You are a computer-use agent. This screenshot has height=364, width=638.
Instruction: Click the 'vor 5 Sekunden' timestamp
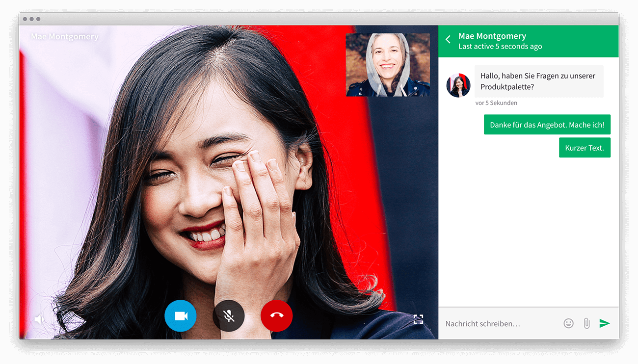[496, 103]
